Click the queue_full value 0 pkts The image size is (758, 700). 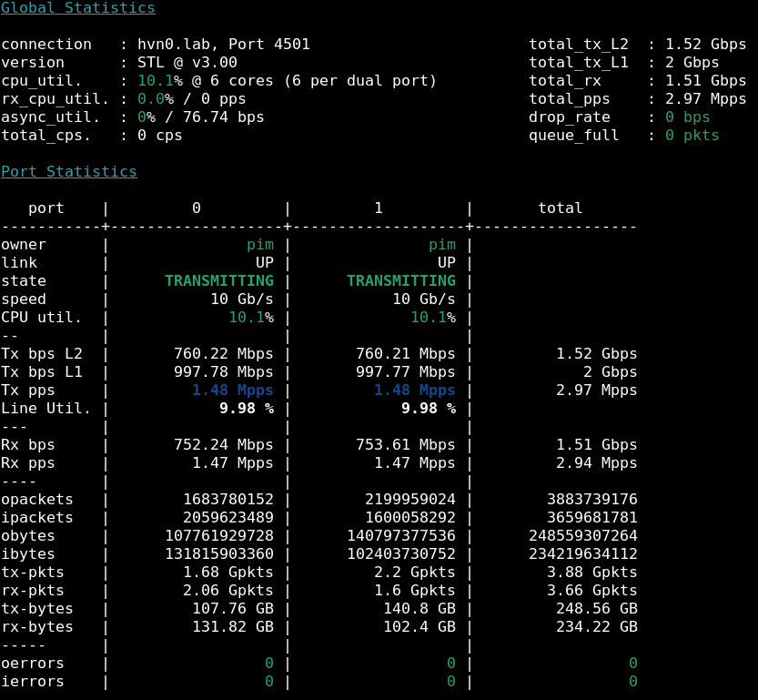[x=692, y=136]
